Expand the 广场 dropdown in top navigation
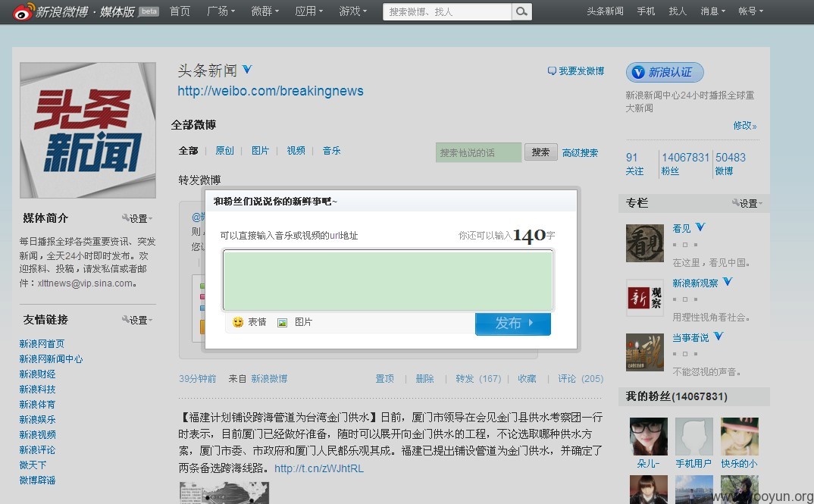 [x=221, y=11]
